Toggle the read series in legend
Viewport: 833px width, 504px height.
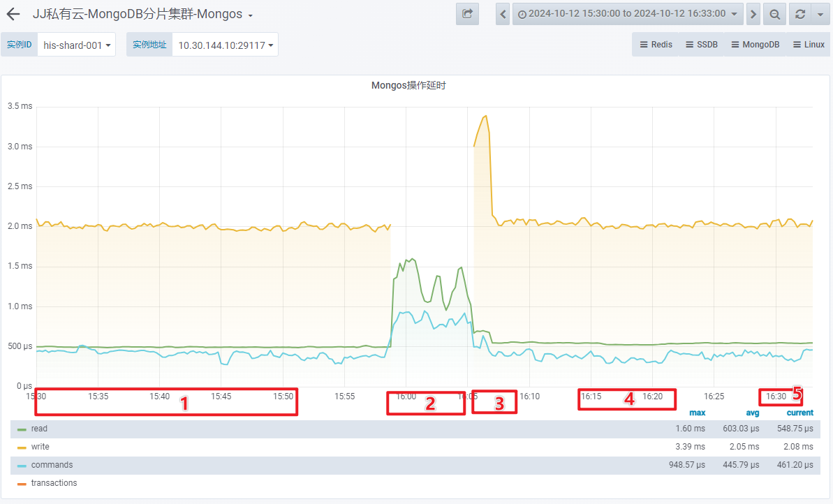39,429
